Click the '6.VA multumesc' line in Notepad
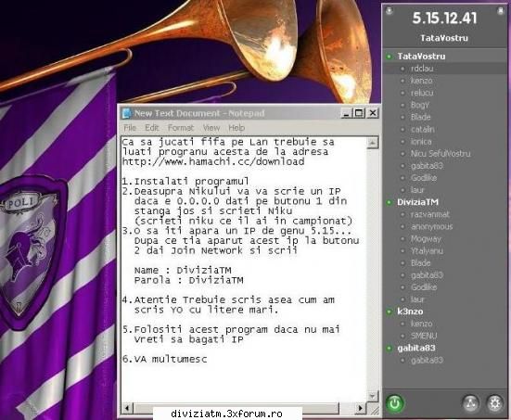Viewport: 511px width, 420px height. click(x=164, y=359)
